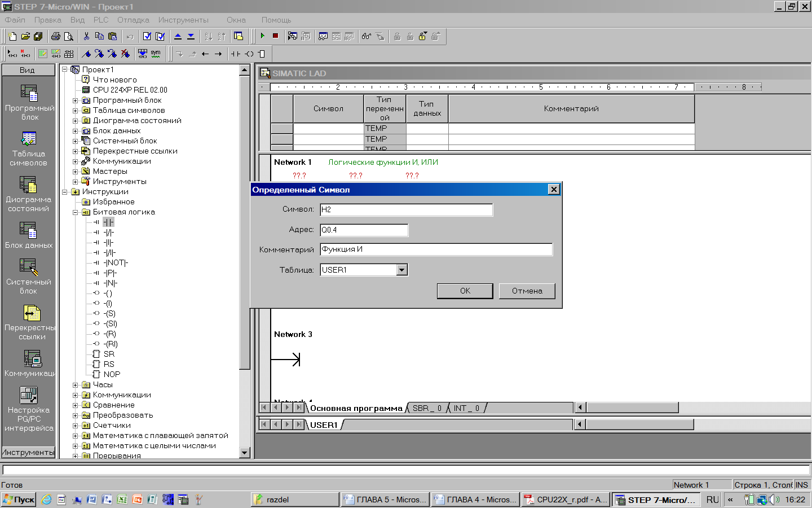Open Блок данных in the Вид sidebar
812x508 pixels.
pyautogui.click(x=29, y=235)
